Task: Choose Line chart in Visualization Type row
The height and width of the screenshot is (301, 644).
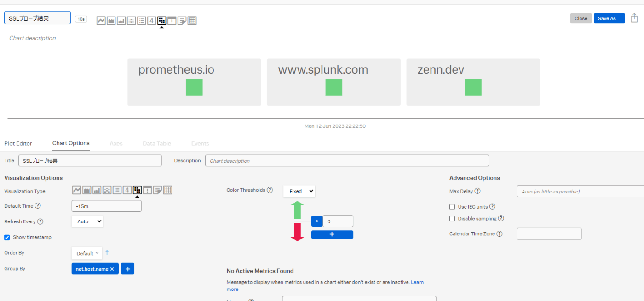Action: tap(77, 190)
